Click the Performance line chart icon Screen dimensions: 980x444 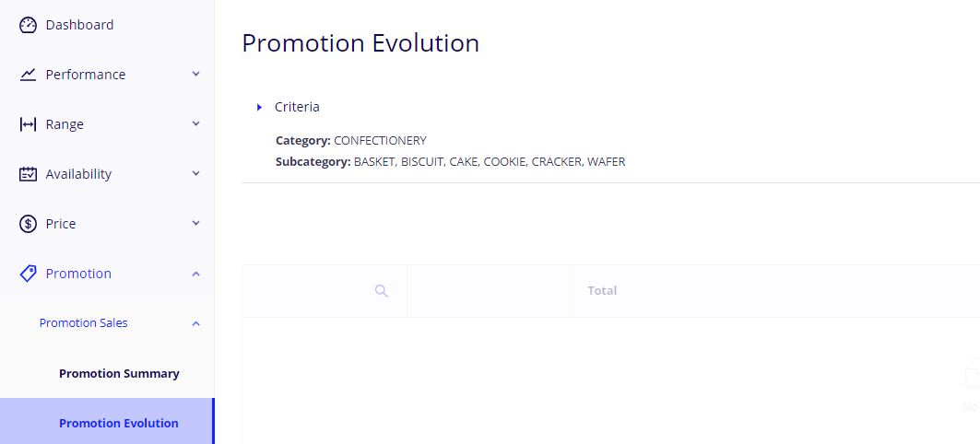[x=28, y=75]
